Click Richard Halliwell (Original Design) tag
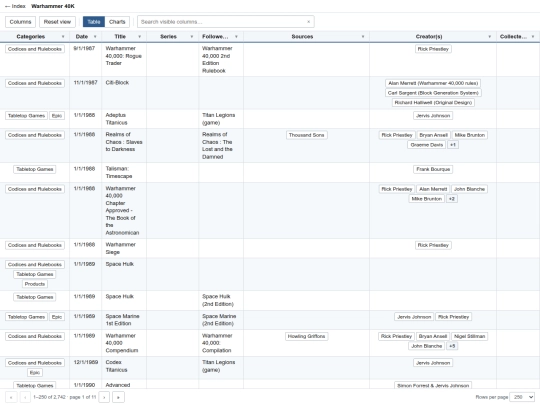Viewport: 540px width, 405px height. (x=433, y=102)
